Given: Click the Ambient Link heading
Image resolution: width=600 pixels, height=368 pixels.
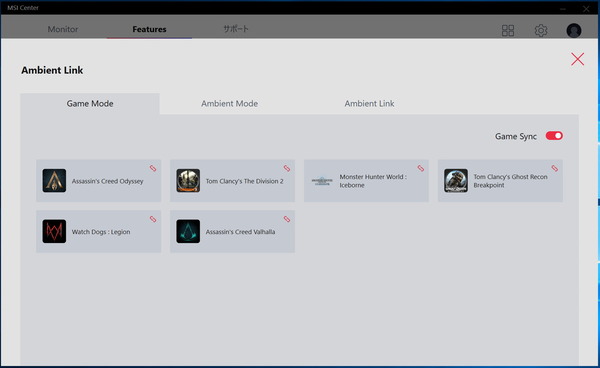Looking at the screenshot, I should pyautogui.click(x=52, y=70).
